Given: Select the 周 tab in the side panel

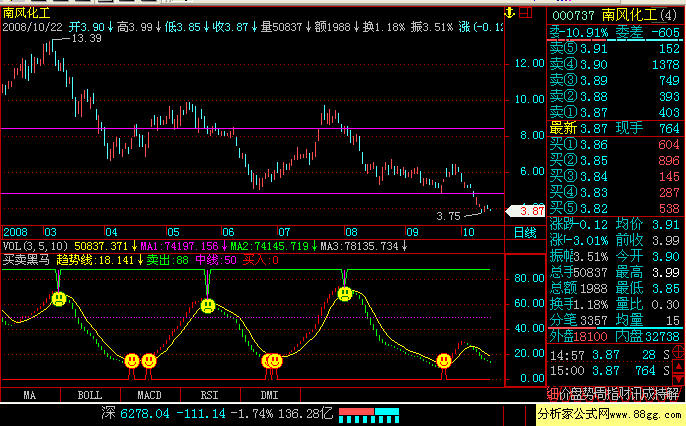Looking at the screenshot, I should click(x=601, y=394).
